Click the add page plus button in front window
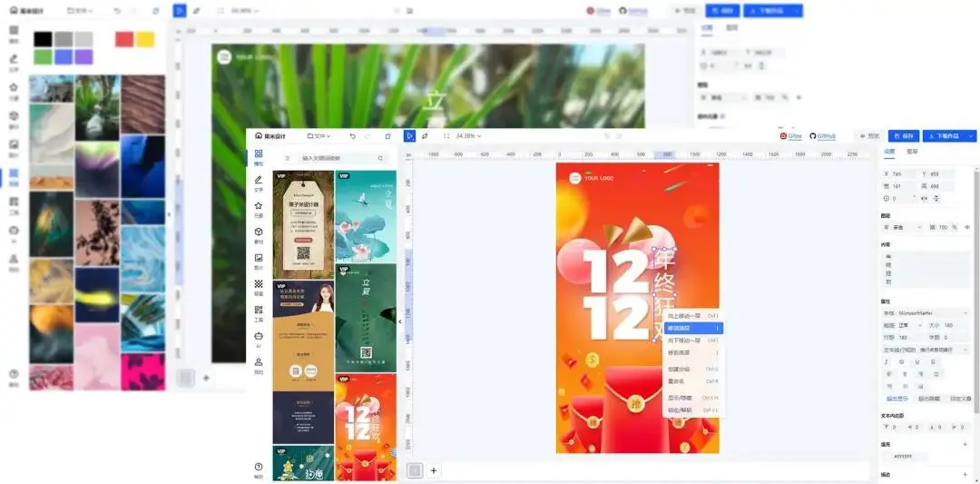Image resolution: width=980 pixels, height=484 pixels. [434, 470]
